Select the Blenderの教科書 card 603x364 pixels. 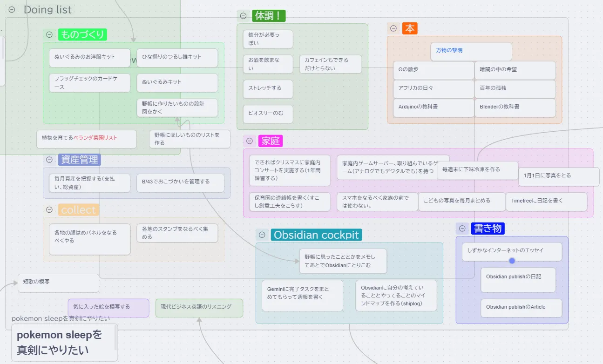click(515, 108)
